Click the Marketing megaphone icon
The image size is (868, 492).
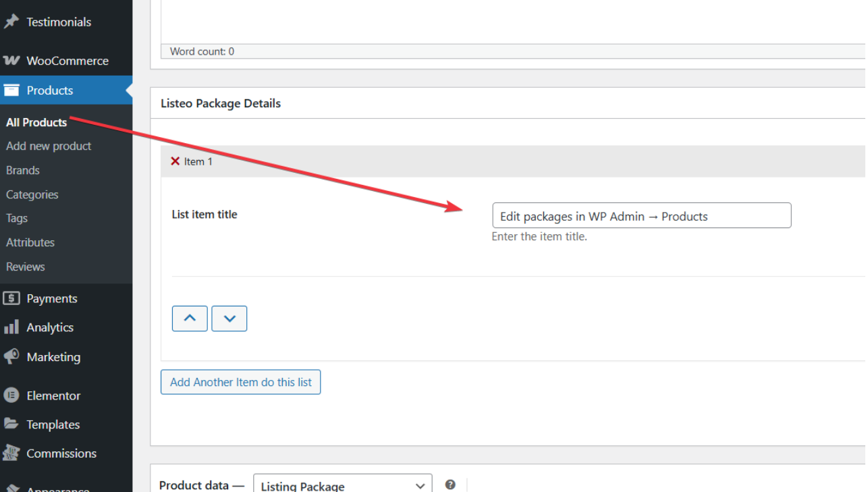coord(11,356)
